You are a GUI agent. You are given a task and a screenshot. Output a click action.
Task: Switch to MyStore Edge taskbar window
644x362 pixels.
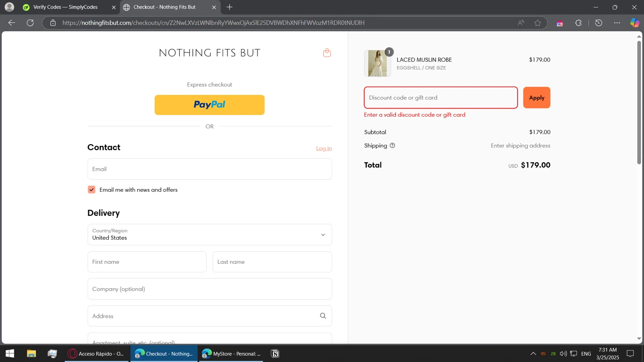231,353
